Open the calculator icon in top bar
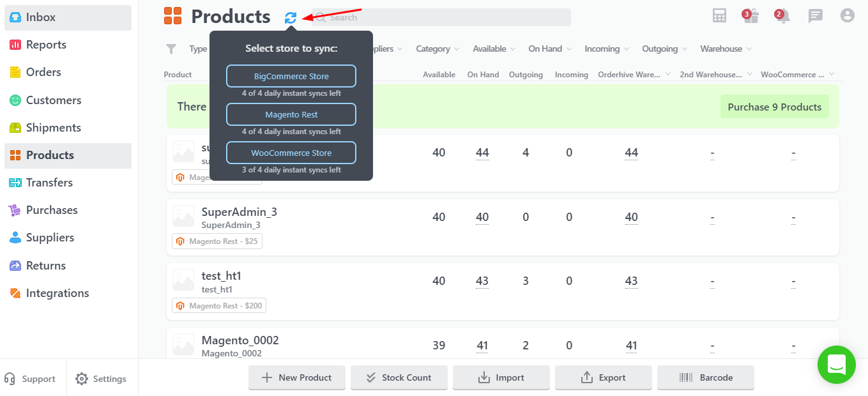The height and width of the screenshot is (396, 868). pyautogui.click(x=720, y=16)
